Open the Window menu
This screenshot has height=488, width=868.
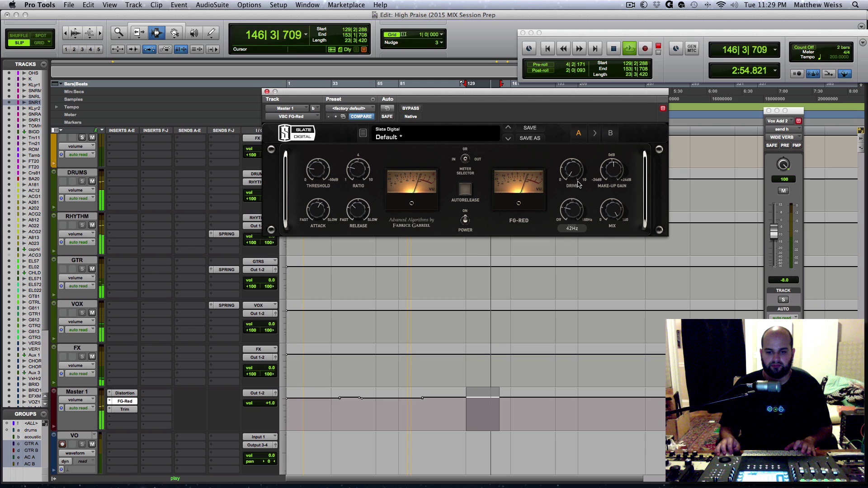[x=307, y=5]
